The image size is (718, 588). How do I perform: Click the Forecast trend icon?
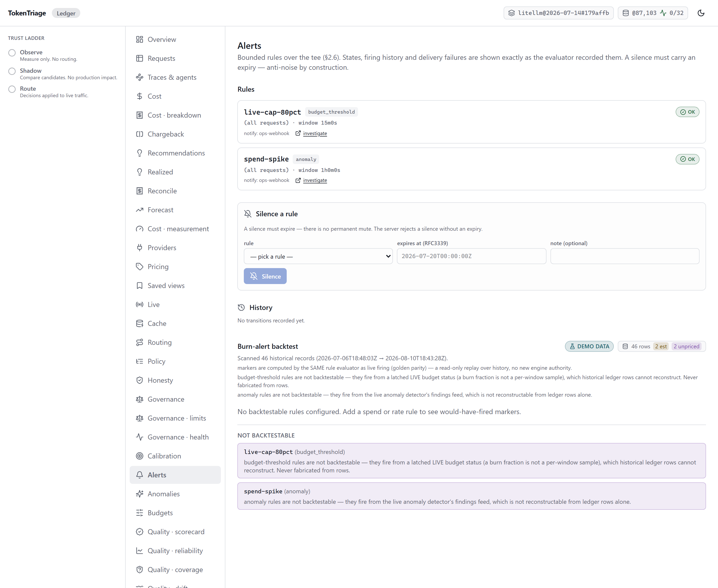(x=140, y=210)
